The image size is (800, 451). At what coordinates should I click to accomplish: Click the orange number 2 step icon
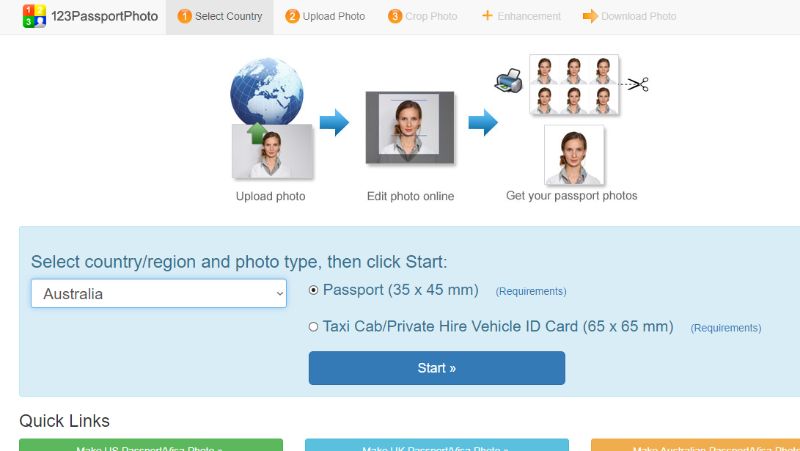(292, 16)
